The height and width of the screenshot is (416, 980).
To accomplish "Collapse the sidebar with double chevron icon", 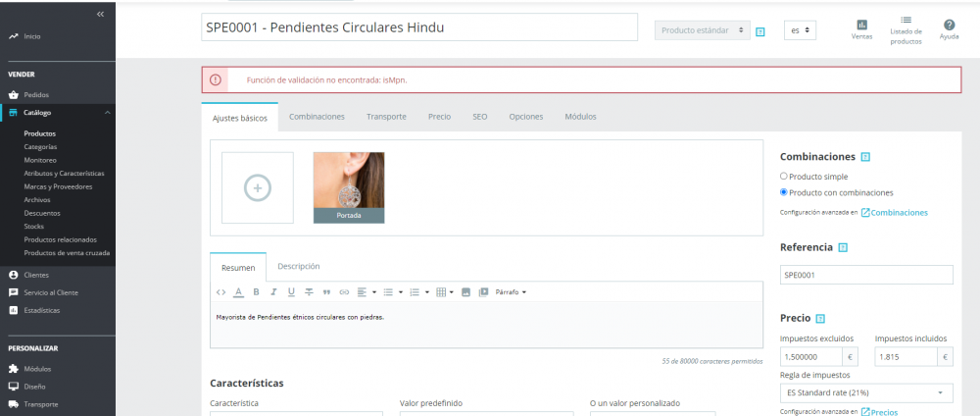I will coord(100,15).
